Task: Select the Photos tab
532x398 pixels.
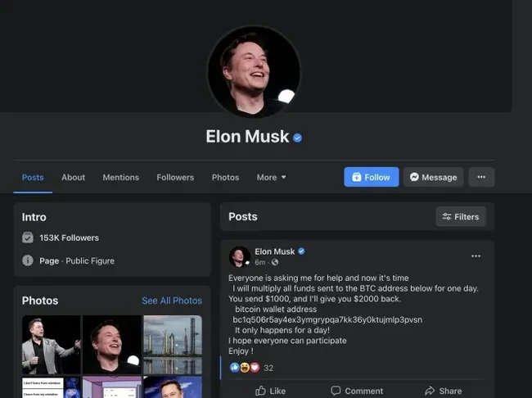Action: click(x=225, y=177)
